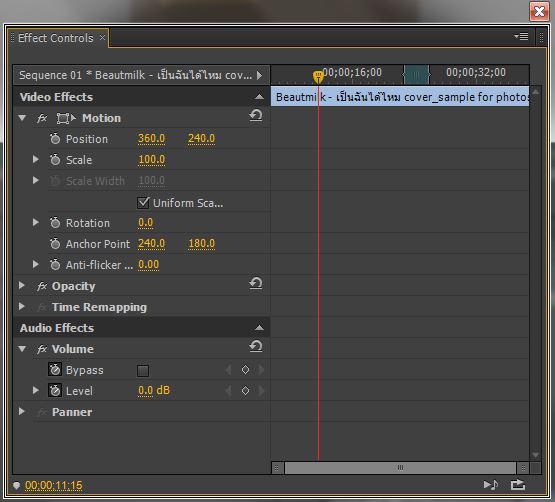Toggle Opacity effect fx switch
555x502 pixels.
42,286
